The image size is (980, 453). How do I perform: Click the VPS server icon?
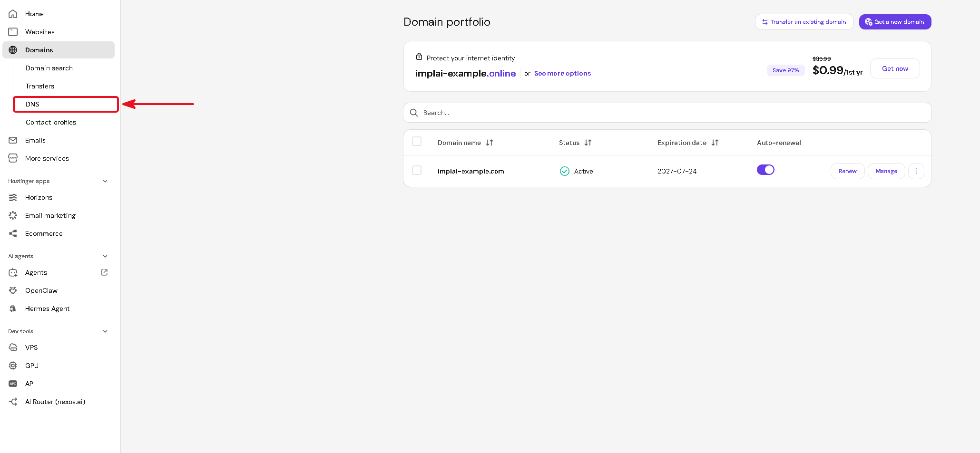coord(13,347)
